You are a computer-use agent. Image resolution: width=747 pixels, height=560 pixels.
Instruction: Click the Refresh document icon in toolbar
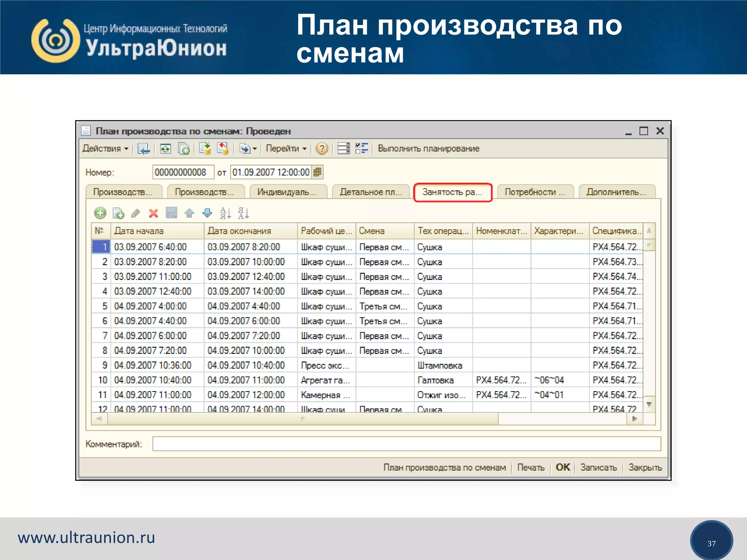pyautogui.click(x=165, y=148)
